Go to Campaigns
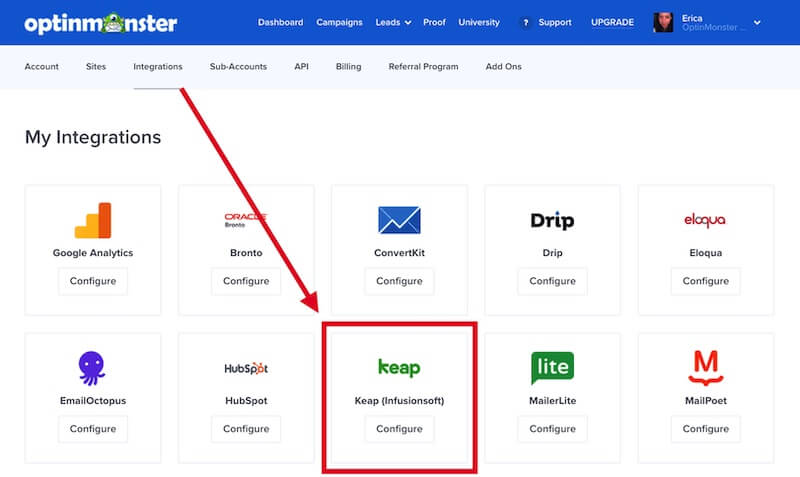 (x=339, y=22)
